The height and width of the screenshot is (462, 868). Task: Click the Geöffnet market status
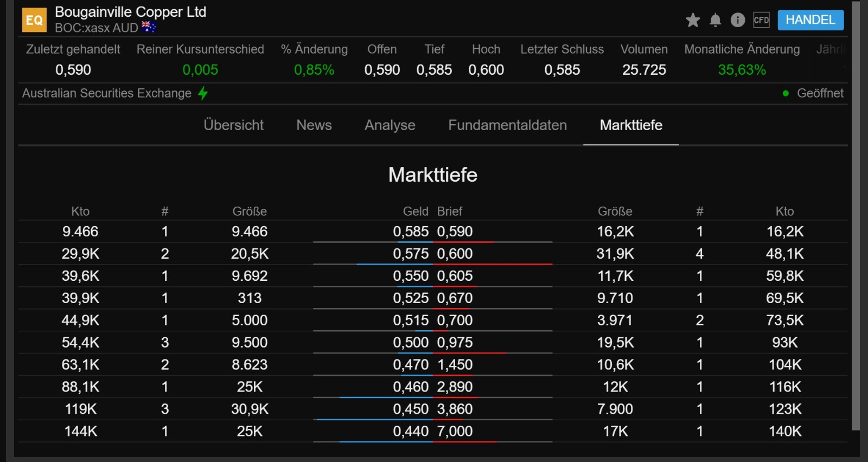point(813,93)
